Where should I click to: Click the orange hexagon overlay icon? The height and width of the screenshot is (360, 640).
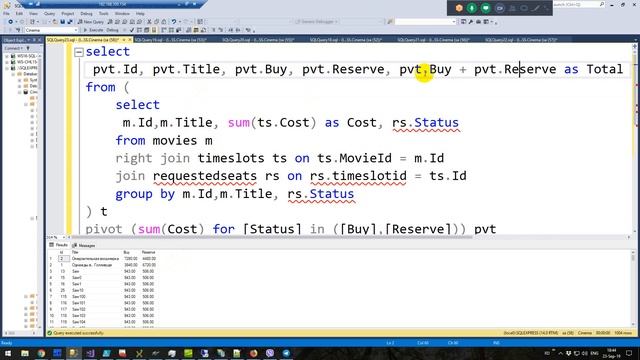459,8
